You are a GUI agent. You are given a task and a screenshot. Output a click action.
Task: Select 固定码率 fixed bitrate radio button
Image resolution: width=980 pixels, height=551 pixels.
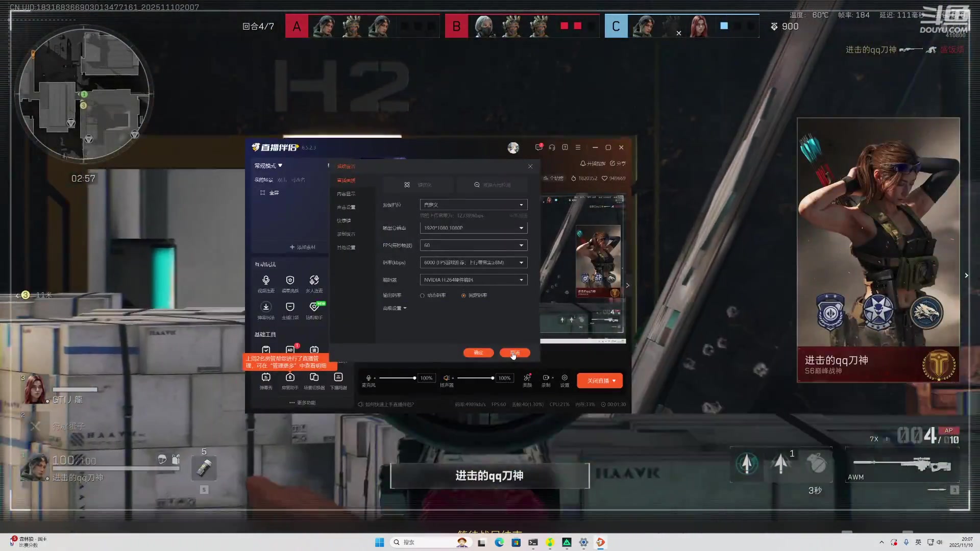tap(463, 296)
